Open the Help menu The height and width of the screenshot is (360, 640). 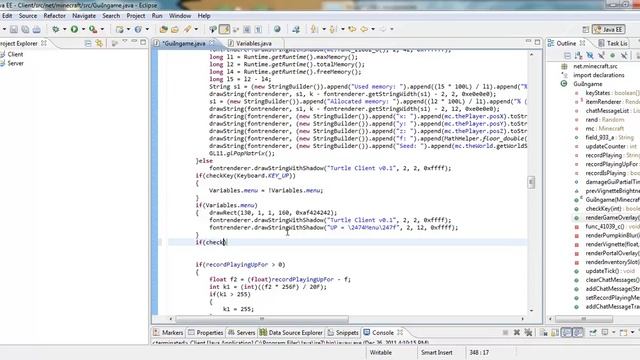click(x=204, y=16)
